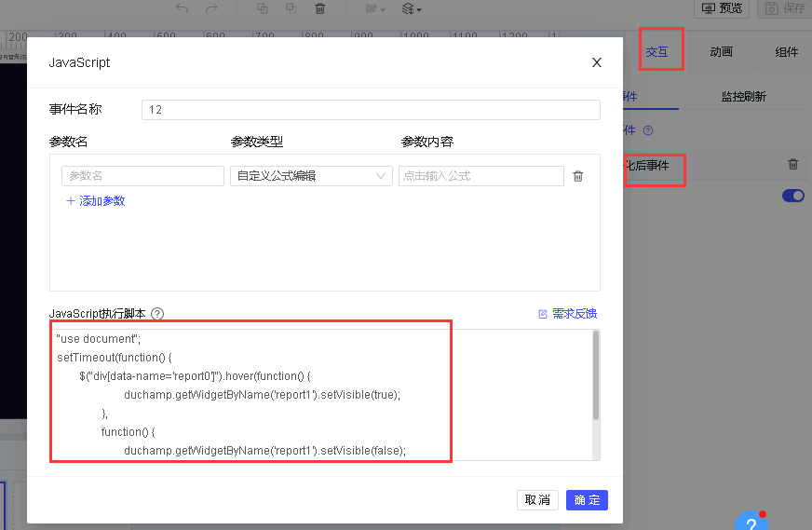Click the script editor vertical scrollbar
This screenshot has width=812, height=530.
tap(596, 375)
